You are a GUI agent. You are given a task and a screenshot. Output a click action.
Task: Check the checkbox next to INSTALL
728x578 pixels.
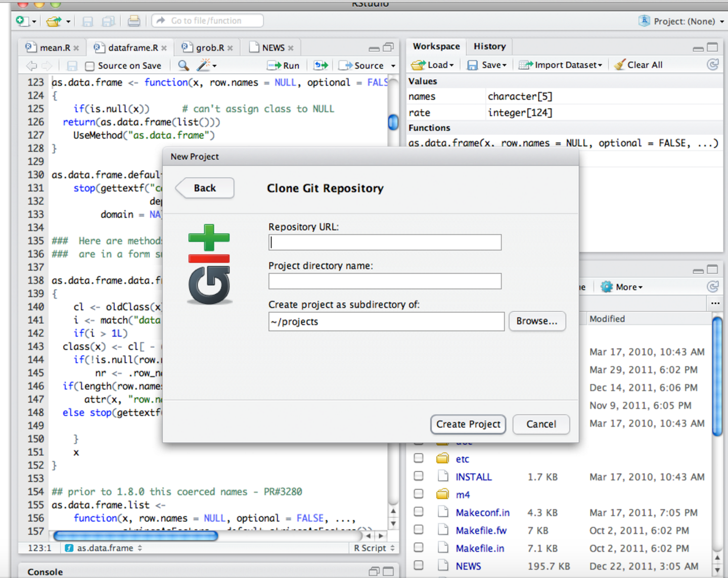point(418,476)
